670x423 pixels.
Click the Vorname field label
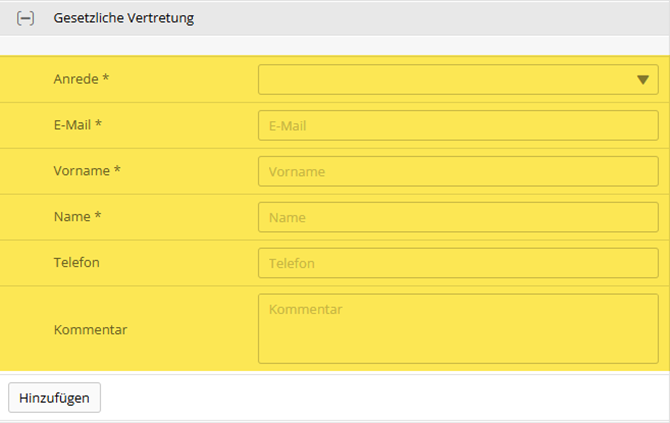(81, 171)
